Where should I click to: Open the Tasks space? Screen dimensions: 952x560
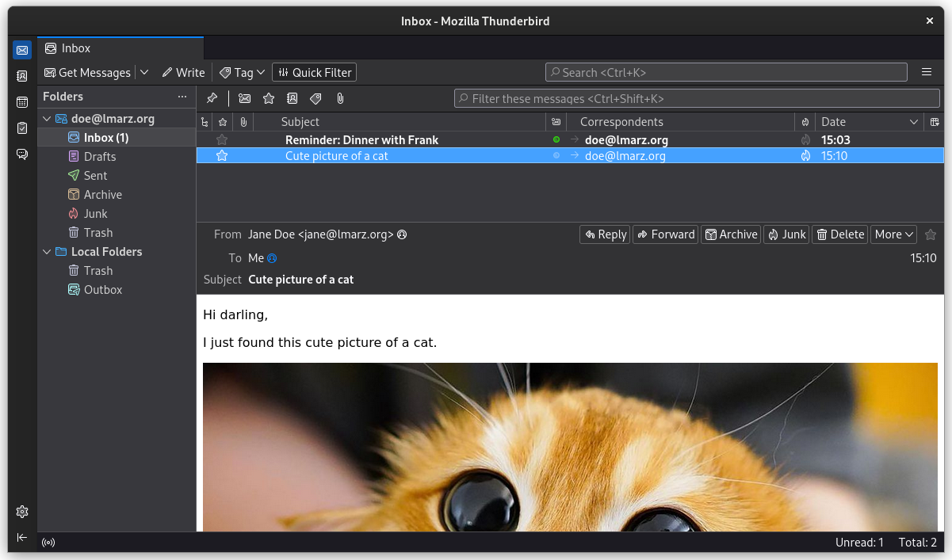(22, 128)
